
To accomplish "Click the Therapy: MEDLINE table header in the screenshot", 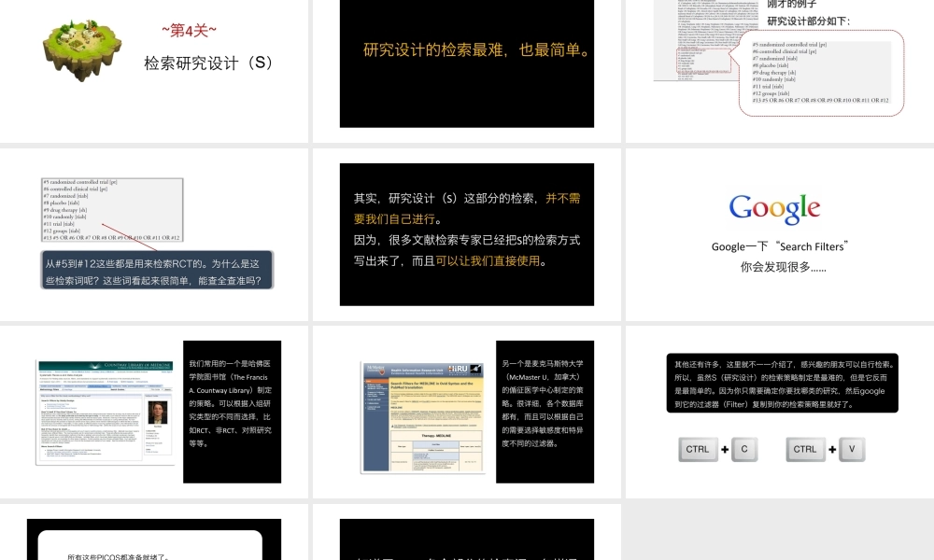I will tap(435, 435).
